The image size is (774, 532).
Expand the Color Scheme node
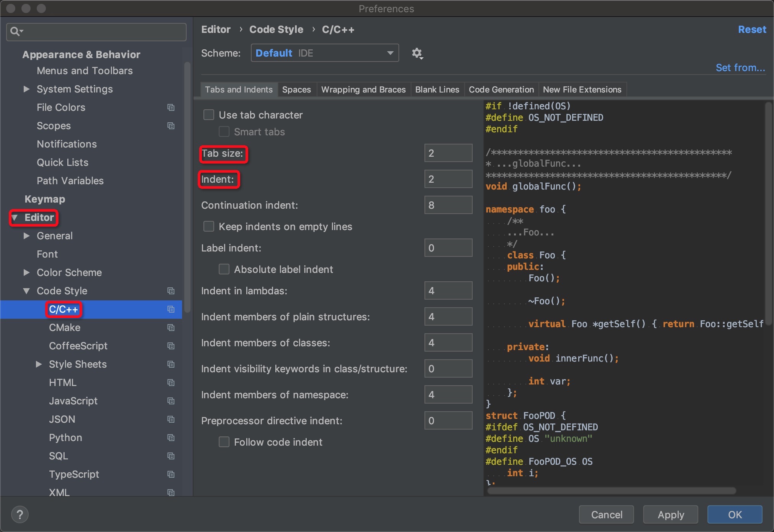click(x=26, y=272)
